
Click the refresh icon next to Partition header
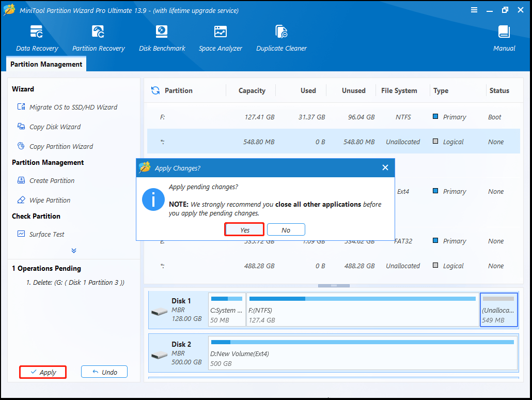[x=155, y=90]
